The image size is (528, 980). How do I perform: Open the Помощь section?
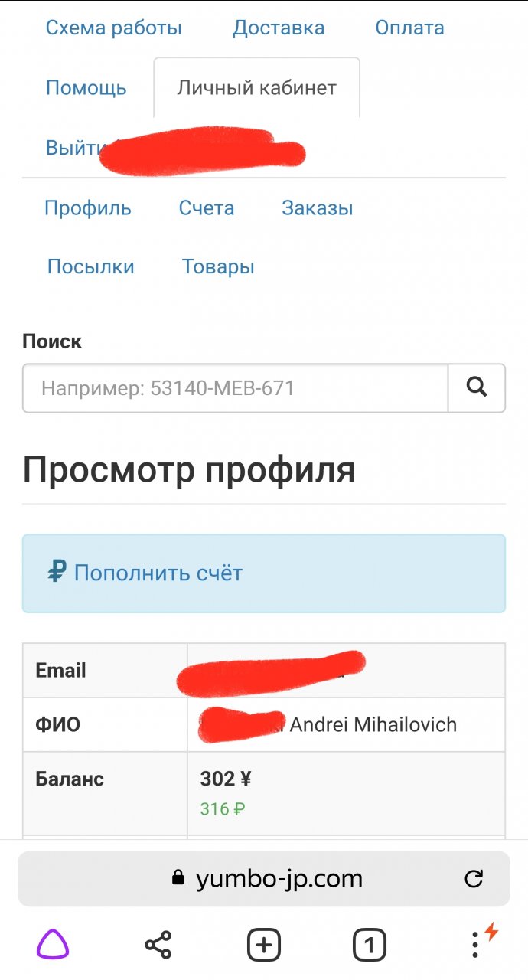point(86,88)
